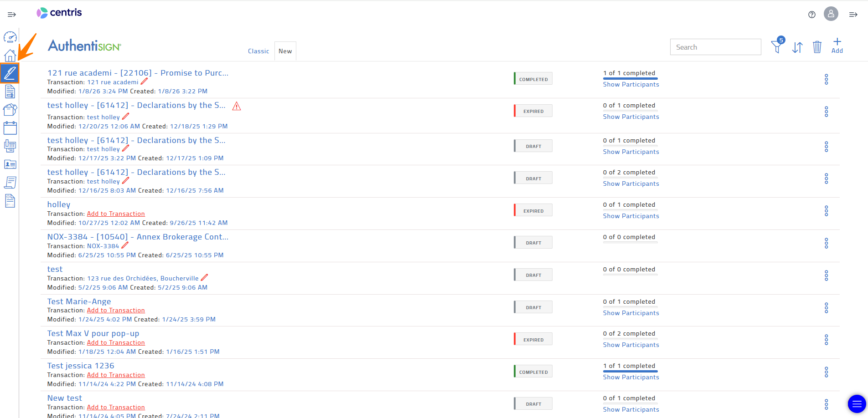Open the dashboard gauge icon in sidebar
868x418 pixels.
pos(10,37)
